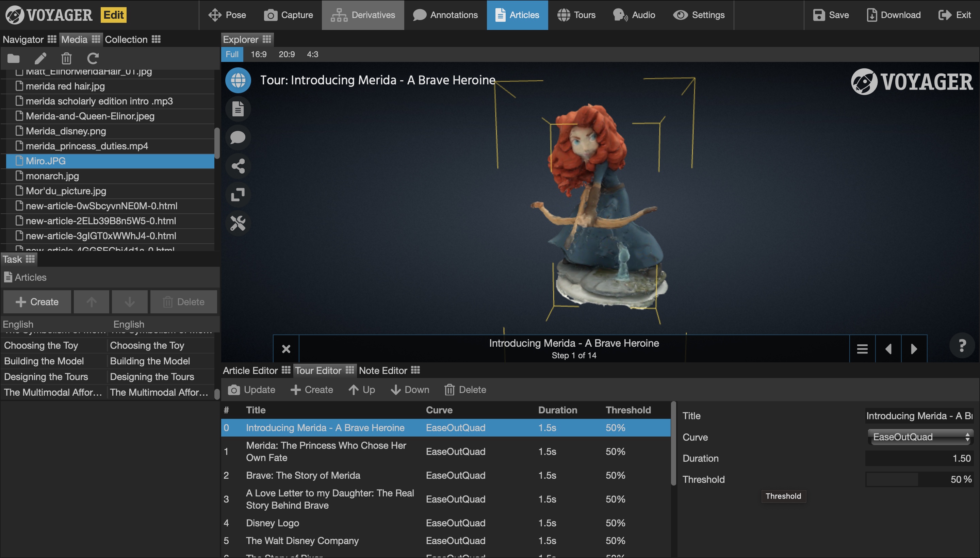
Task: Close the tour with the X icon
Action: [x=286, y=349]
